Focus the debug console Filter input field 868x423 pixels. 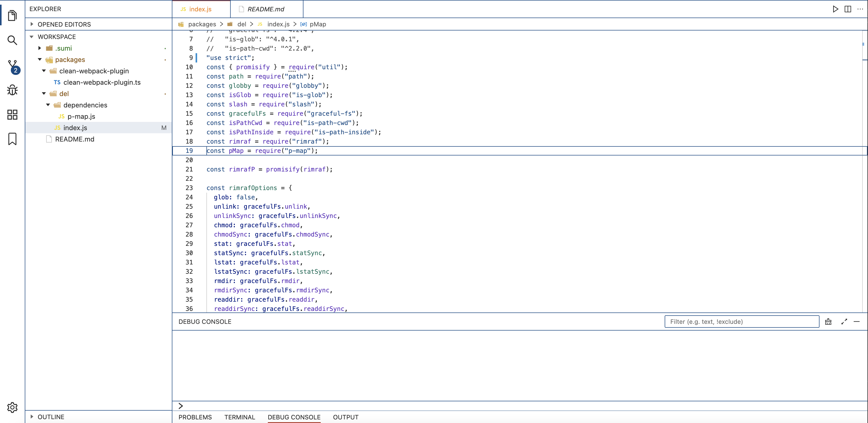point(742,322)
